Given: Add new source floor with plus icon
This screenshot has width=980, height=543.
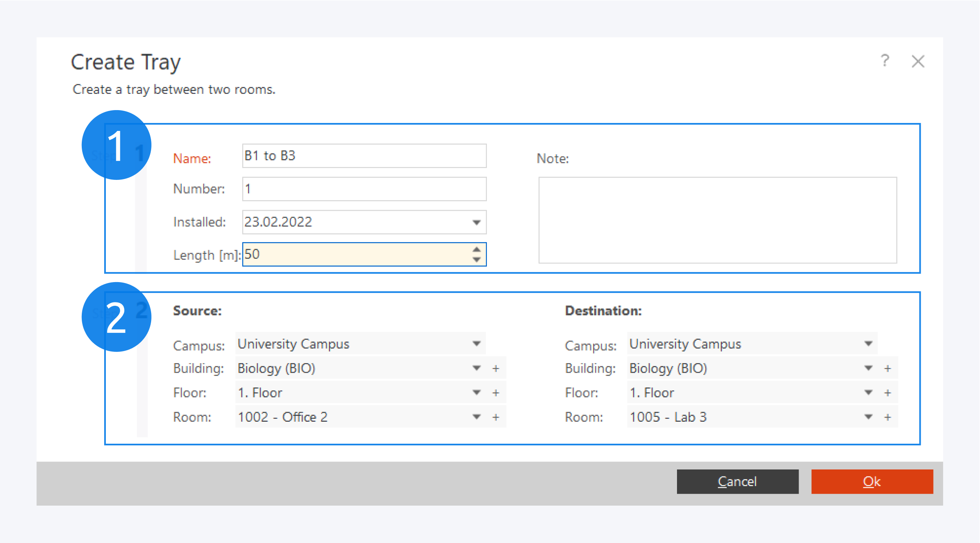Looking at the screenshot, I should coord(496,393).
